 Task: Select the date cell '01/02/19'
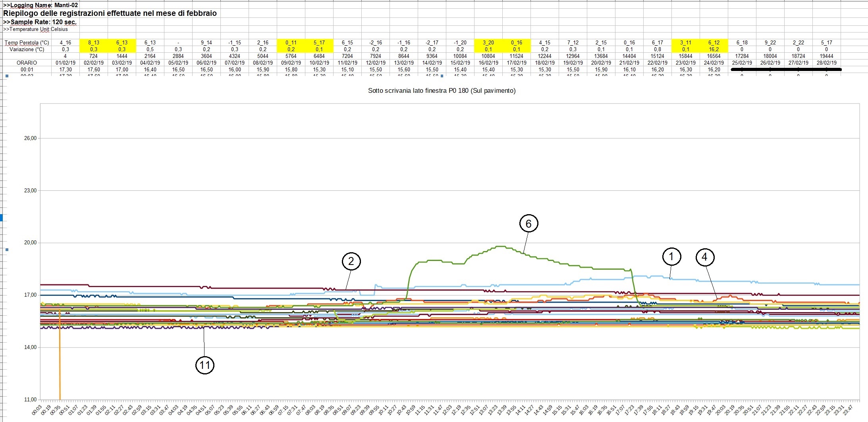pyautogui.click(x=66, y=63)
